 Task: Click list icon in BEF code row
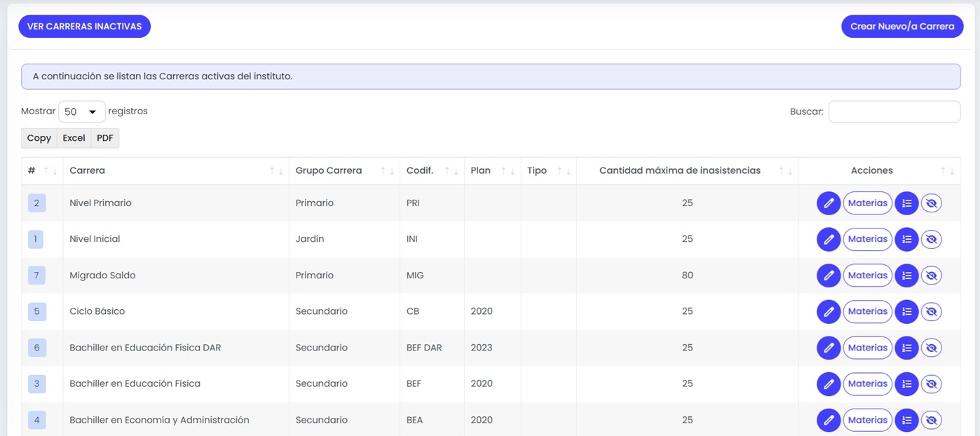click(906, 383)
